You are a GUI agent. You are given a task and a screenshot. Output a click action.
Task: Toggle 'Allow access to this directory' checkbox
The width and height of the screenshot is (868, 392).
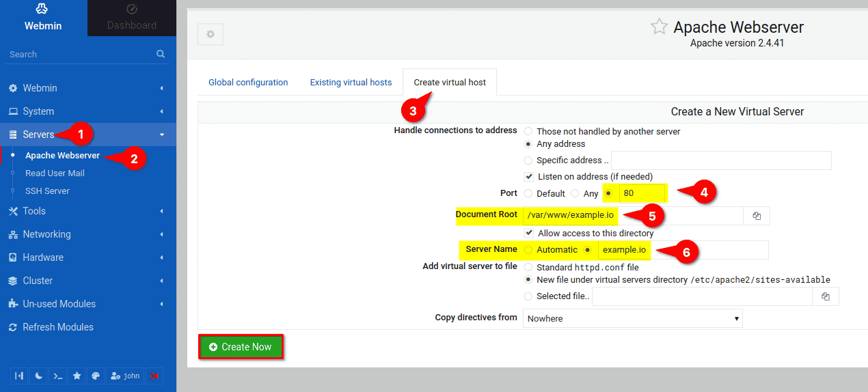(529, 233)
